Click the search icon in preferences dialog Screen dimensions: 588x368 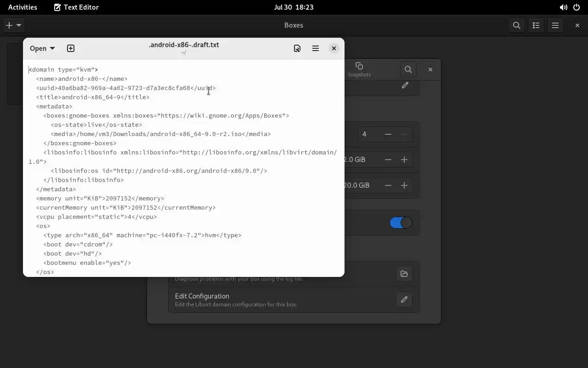point(408,69)
